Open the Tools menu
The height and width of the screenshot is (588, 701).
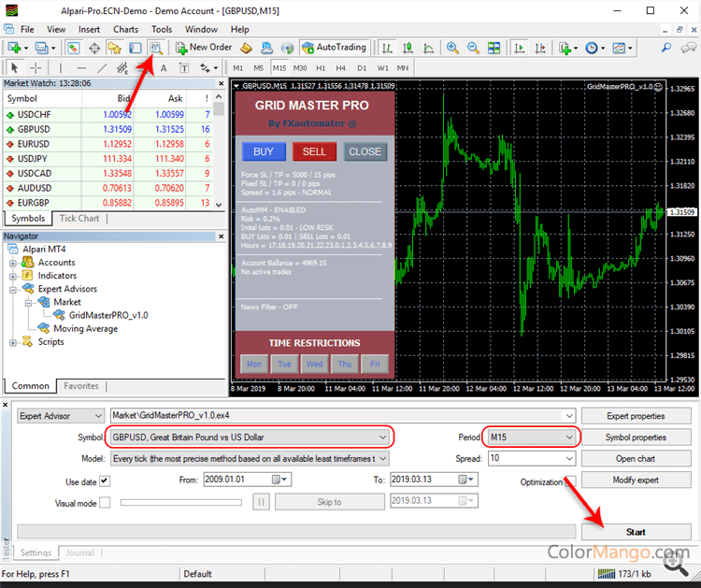tap(162, 30)
